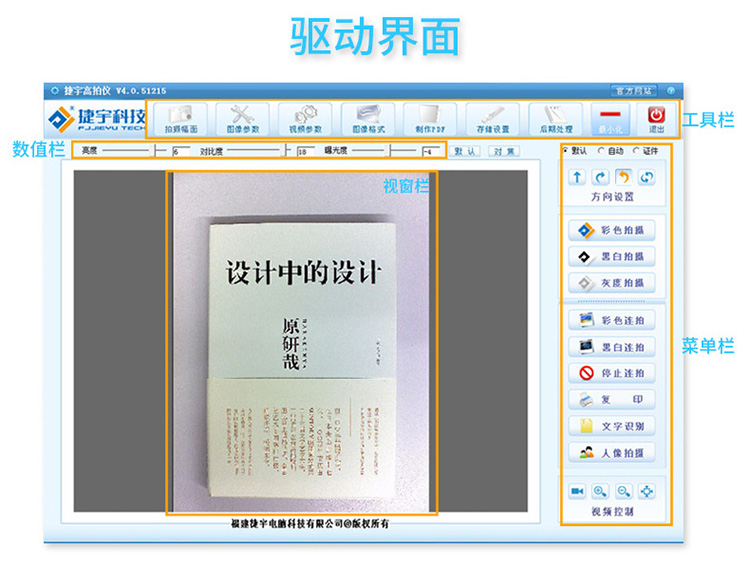Click the 对比度 contrast slider track
The image size is (750, 567).
[254, 151]
